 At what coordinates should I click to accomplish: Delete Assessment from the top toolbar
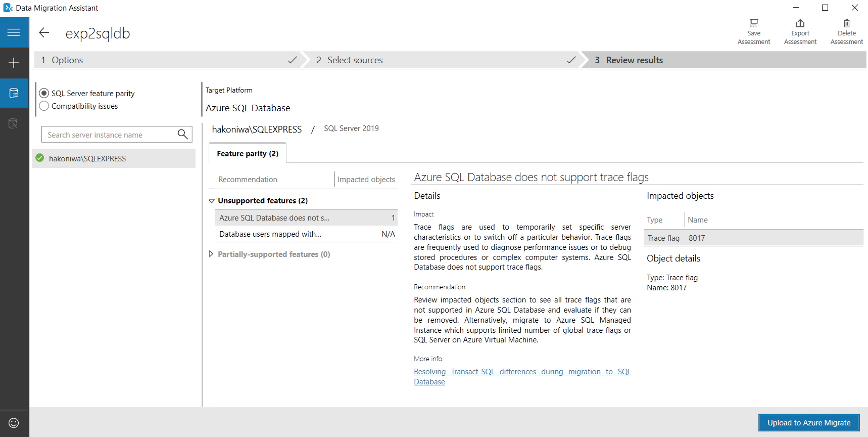click(x=847, y=32)
